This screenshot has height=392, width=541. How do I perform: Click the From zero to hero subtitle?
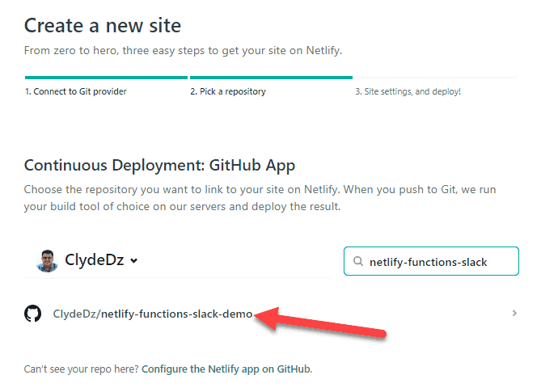coord(183,51)
